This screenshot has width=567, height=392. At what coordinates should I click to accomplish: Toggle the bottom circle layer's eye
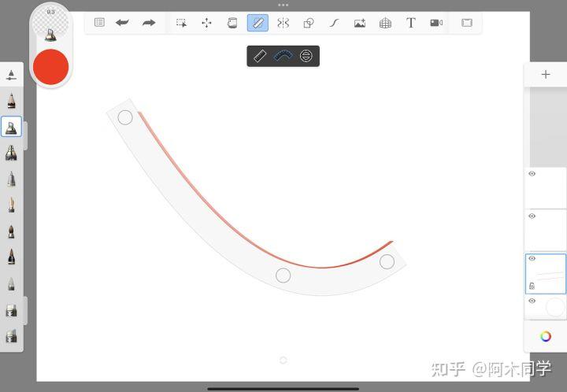click(532, 301)
